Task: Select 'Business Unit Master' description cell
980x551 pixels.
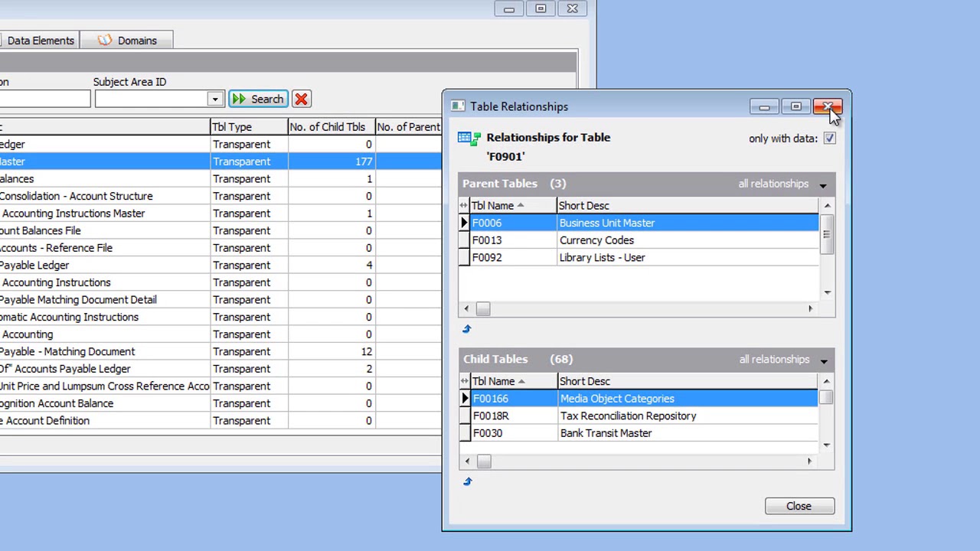Action: pyautogui.click(x=688, y=223)
